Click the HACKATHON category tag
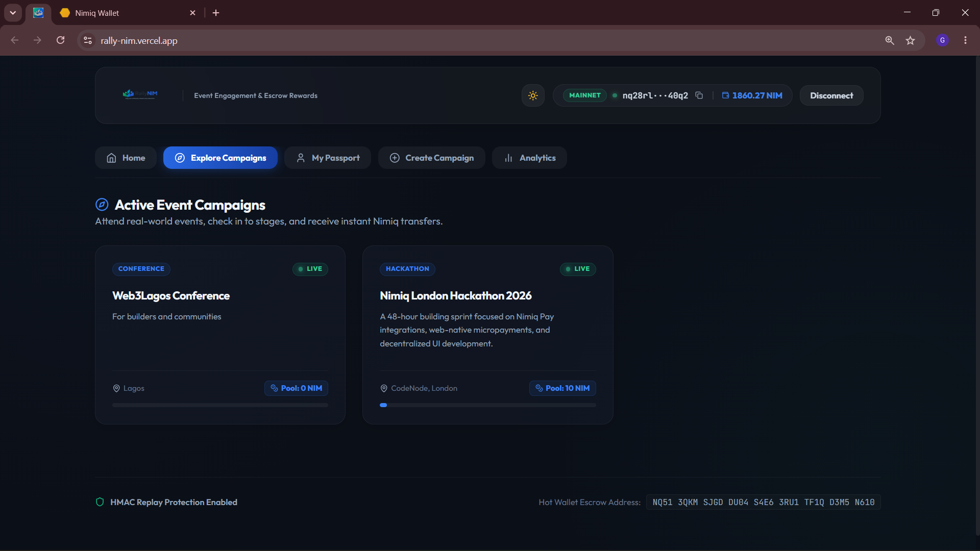Viewport: 980px width, 551px height. point(407,269)
